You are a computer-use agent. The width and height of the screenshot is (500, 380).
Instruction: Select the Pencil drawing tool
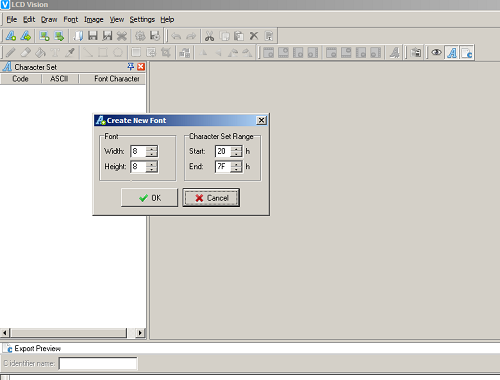(11, 53)
